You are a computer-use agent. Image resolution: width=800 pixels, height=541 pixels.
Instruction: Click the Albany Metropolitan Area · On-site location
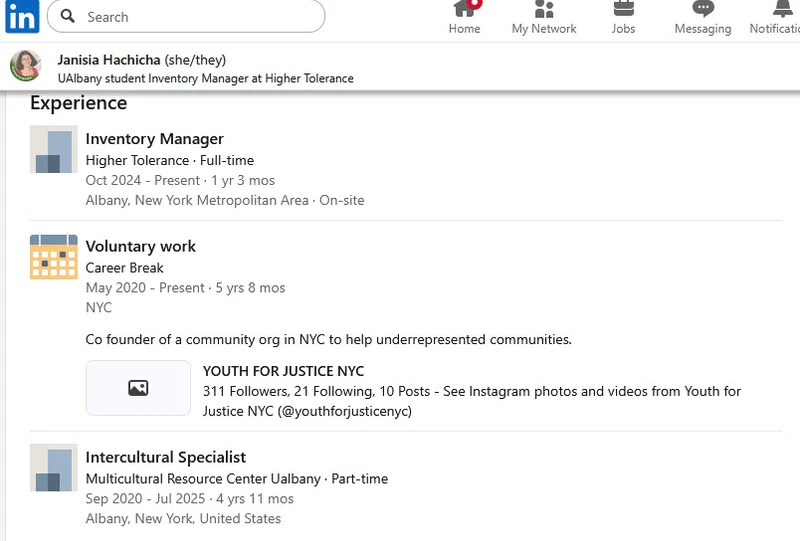pos(225,200)
